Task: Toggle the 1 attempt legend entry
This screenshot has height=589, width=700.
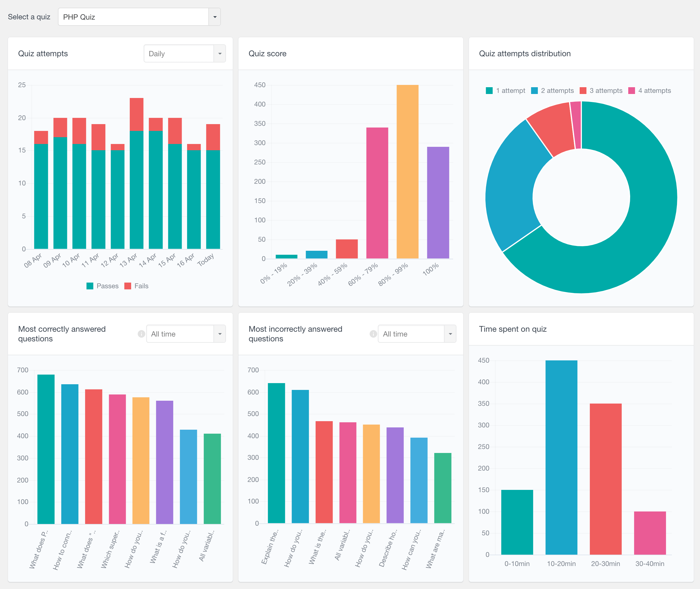Action: (506, 91)
